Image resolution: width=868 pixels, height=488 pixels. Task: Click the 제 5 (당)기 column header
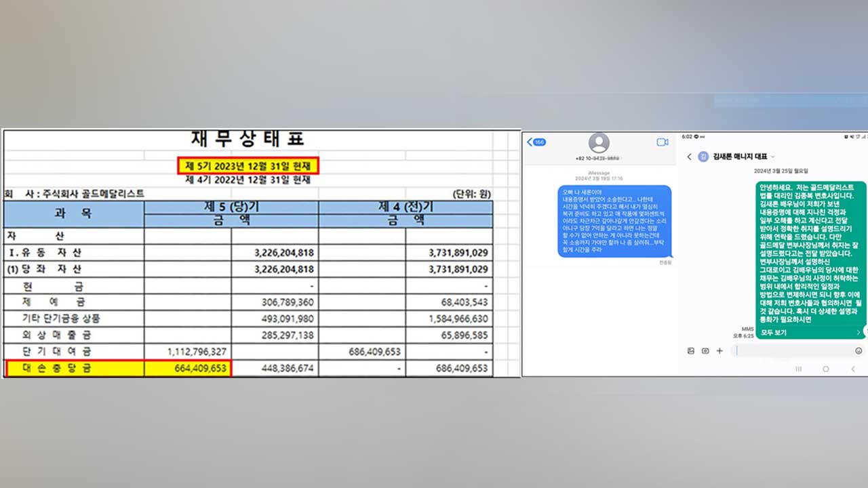click(231, 207)
